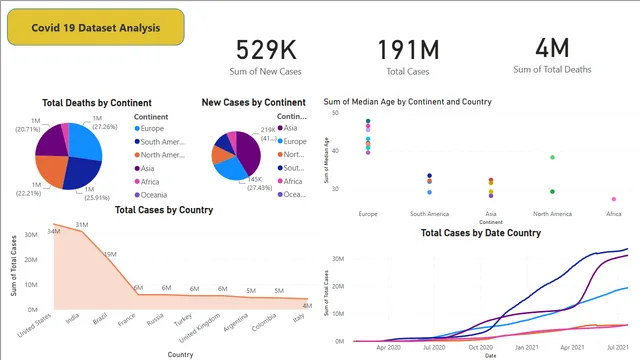Click North America legend entry in Total Deaths chart
The image size is (640, 360).
tap(160, 155)
